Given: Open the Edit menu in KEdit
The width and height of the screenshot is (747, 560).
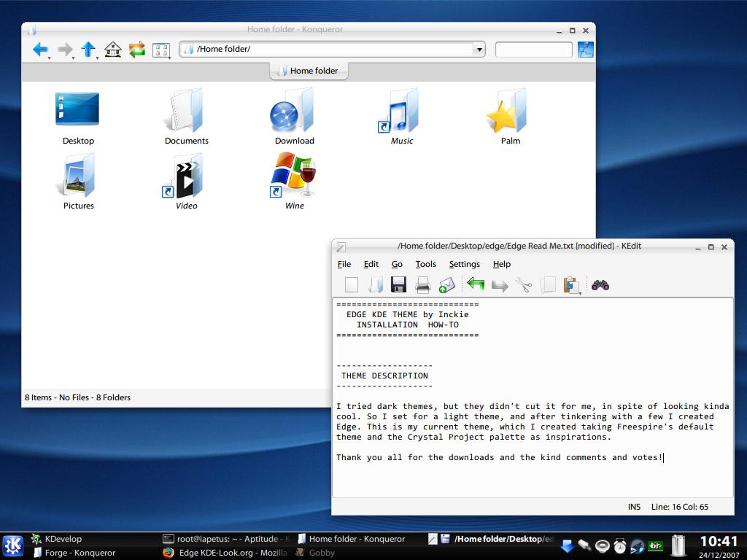Looking at the screenshot, I should pyautogui.click(x=371, y=264).
